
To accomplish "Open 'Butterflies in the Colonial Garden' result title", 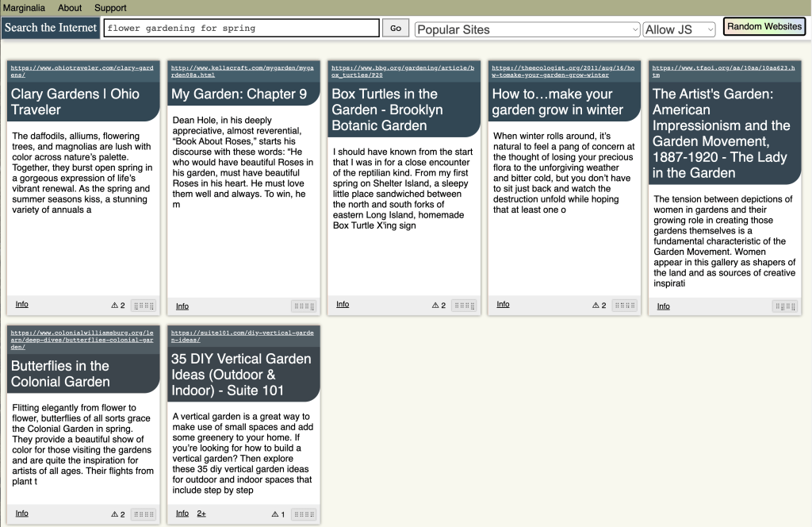I will (x=60, y=374).
